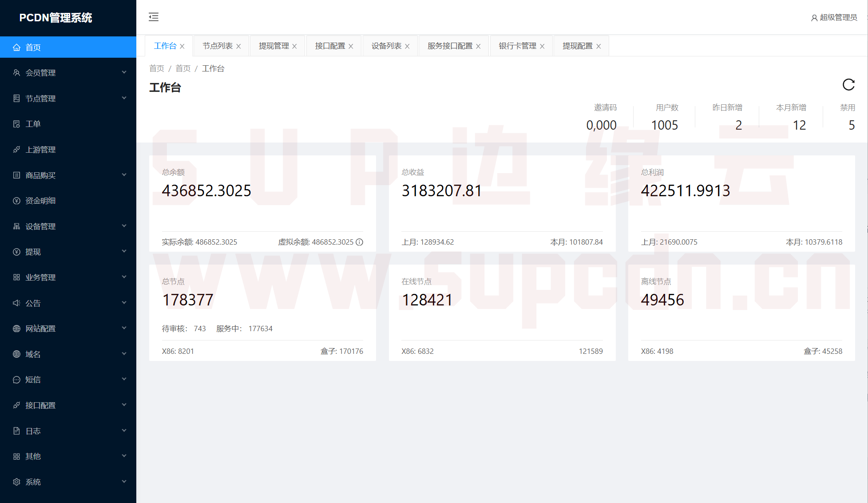Click the 超级管理员 user account icon
Screen dimensions: 868x503
pos(814,18)
